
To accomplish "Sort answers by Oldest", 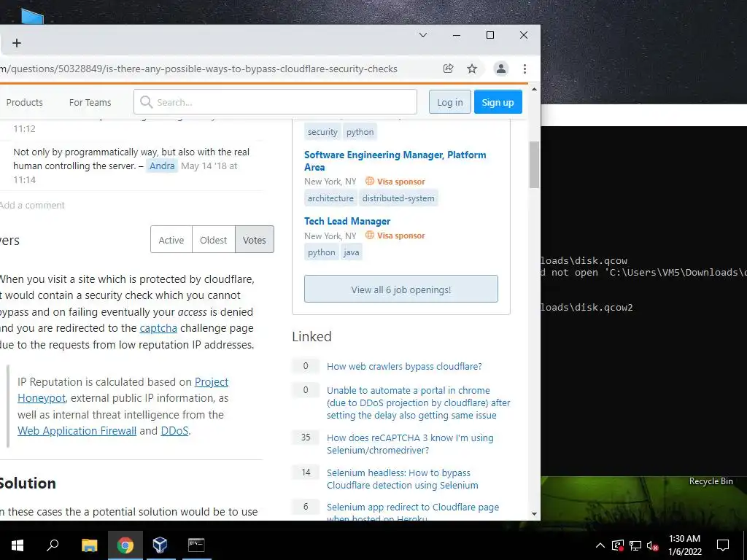I will click(x=214, y=239).
